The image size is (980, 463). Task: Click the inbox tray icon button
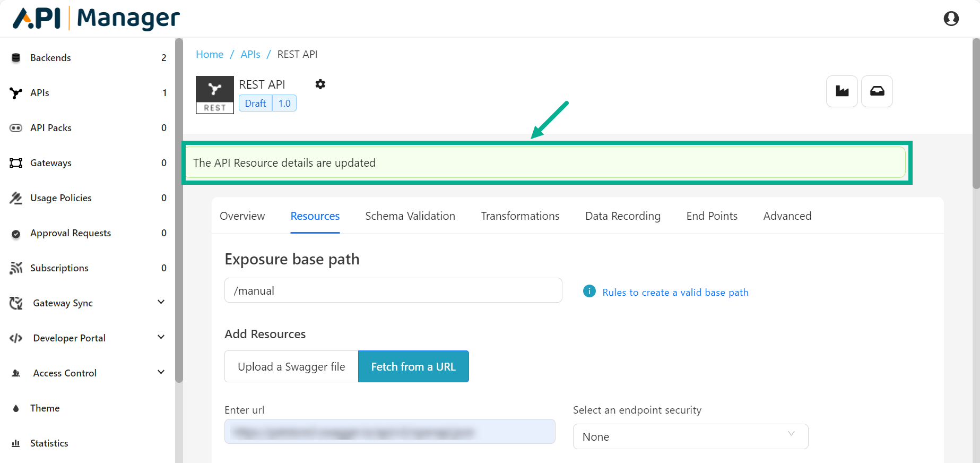(877, 91)
